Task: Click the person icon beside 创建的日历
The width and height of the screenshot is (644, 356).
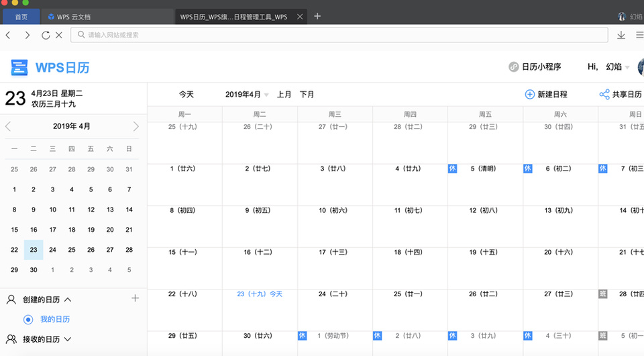Action: click(x=11, y=300)
